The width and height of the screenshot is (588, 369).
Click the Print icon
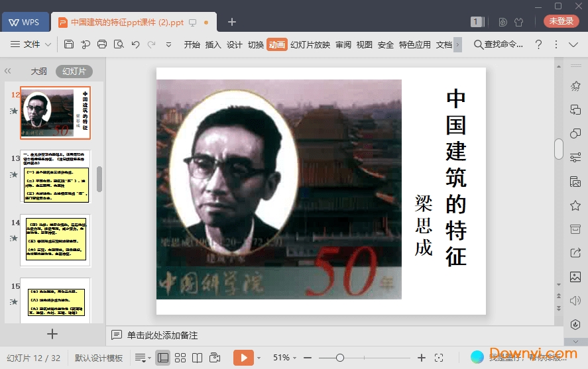click(x=102, y=44)
